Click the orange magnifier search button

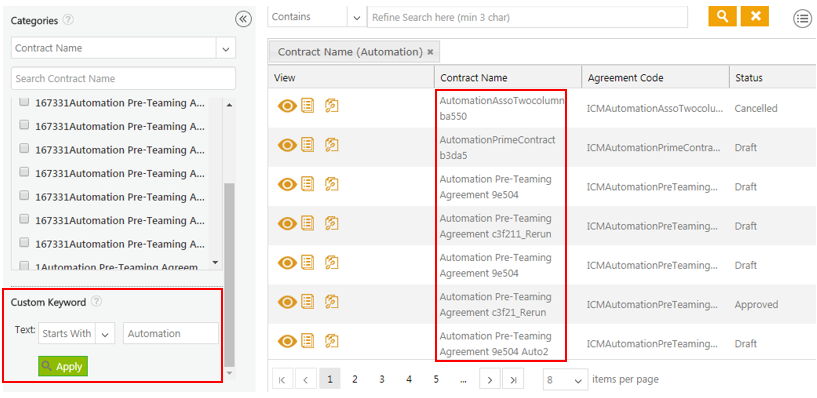(x=722, y=16)
